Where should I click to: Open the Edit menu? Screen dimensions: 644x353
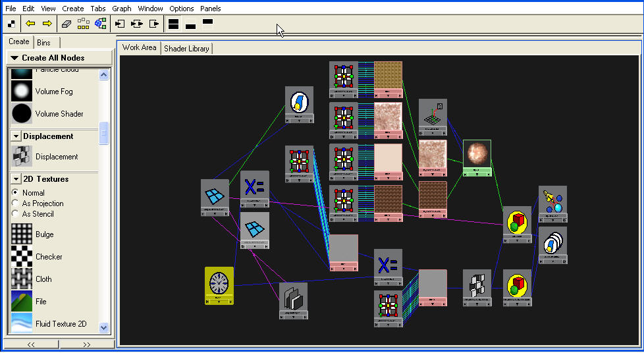pyautogui.click(x=28, y=8)
